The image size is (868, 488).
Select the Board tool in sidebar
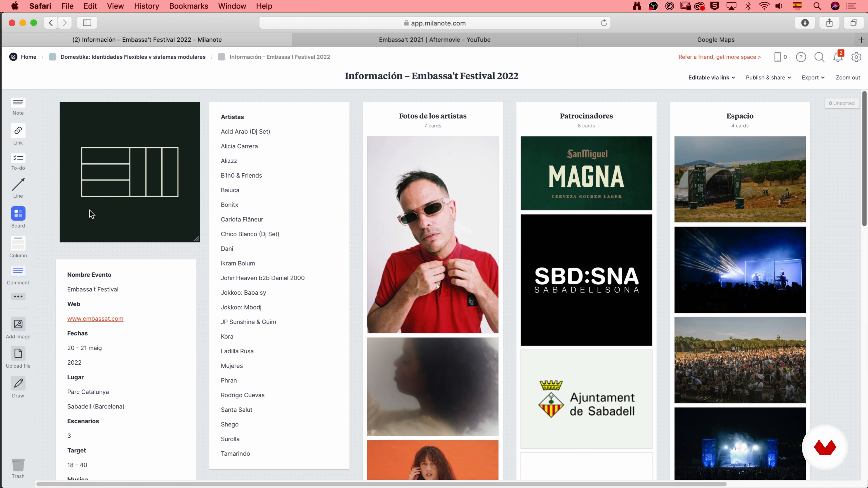coord(18,217)
